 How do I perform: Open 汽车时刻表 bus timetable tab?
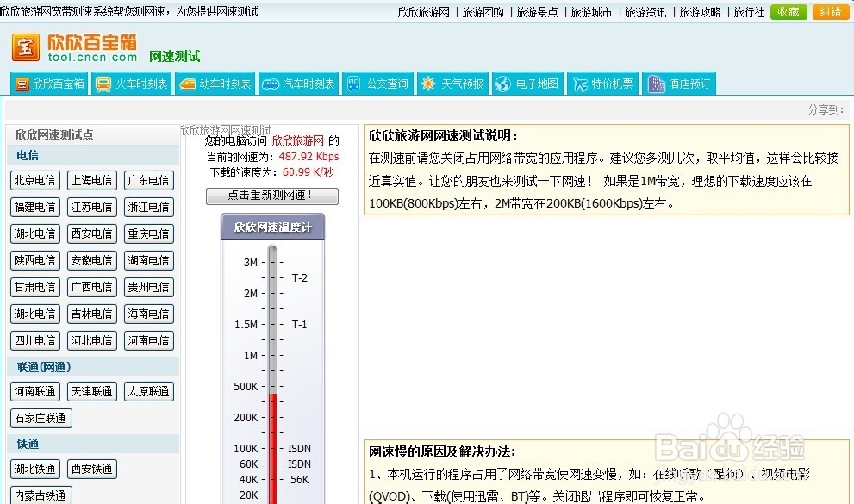[x=298, y=84]
